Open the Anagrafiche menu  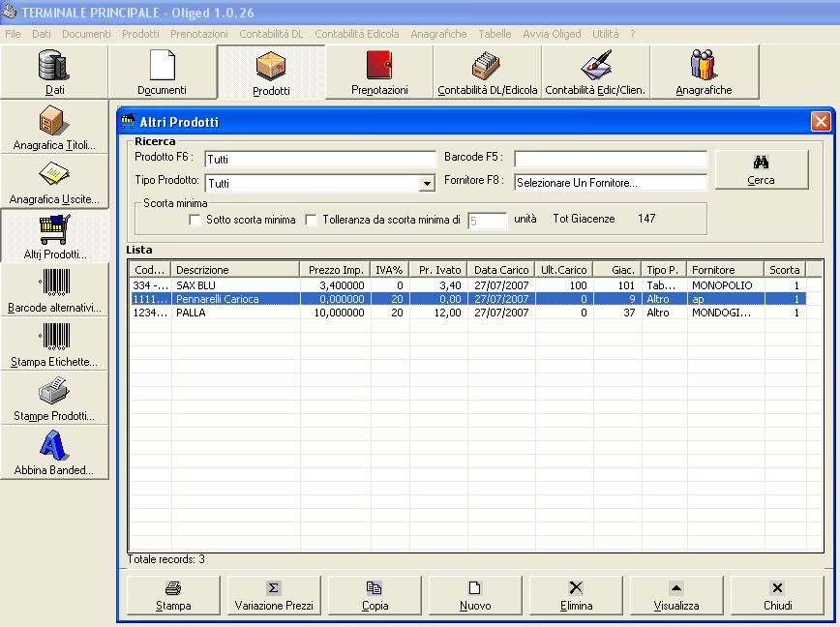coord(438,34)
